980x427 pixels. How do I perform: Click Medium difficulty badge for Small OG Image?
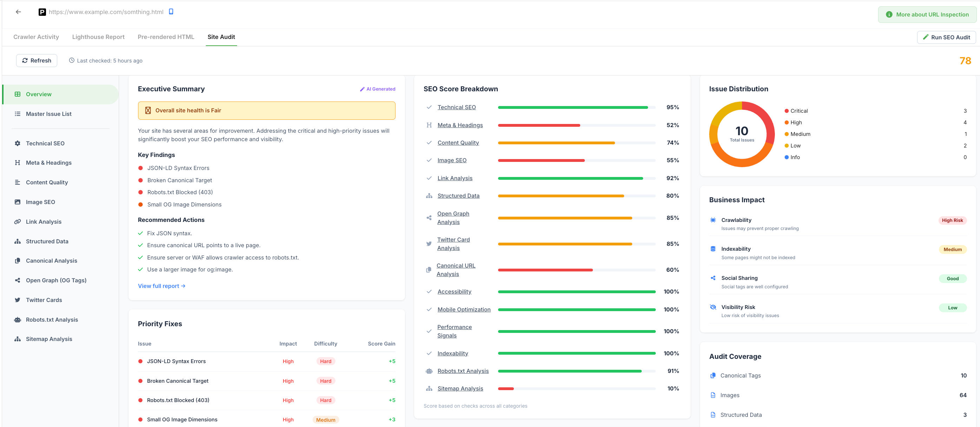point(326,420)
